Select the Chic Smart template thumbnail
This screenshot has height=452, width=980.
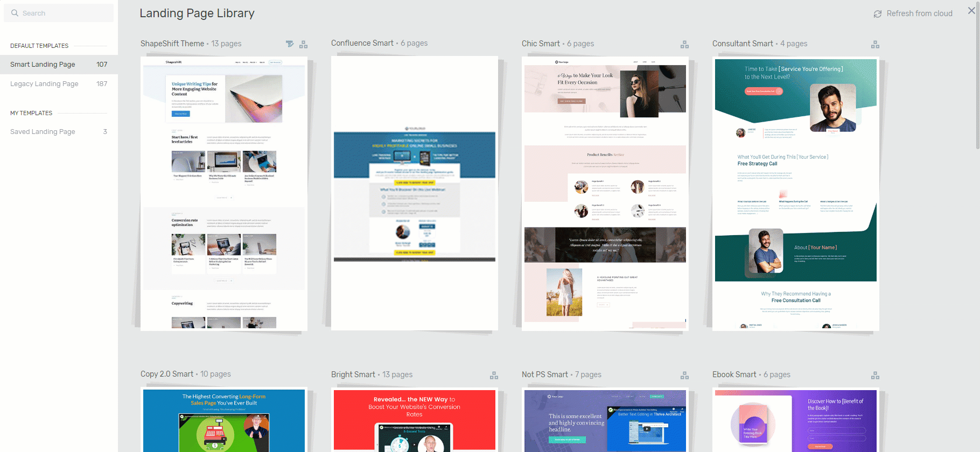pos(605,194)
